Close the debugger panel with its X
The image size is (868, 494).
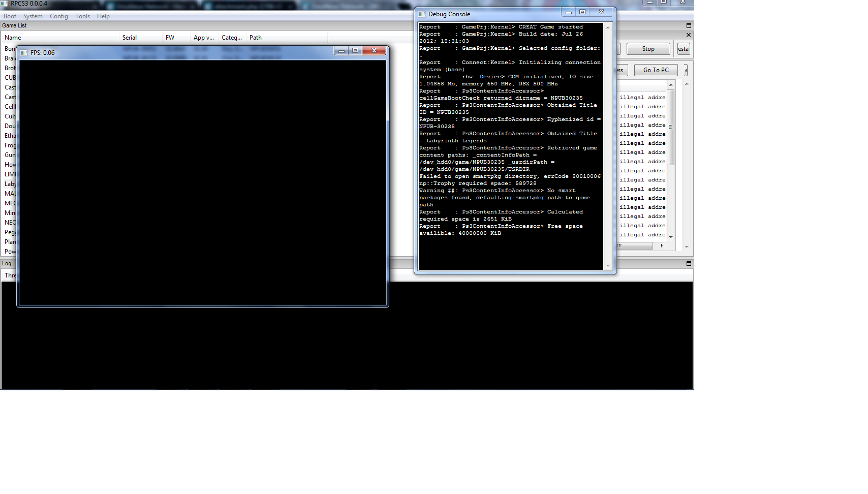[x=689, y=35]
